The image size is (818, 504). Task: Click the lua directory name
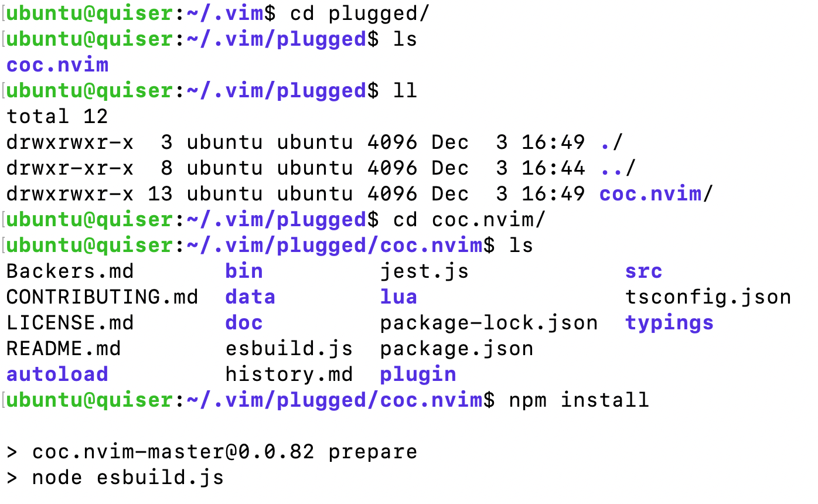(398, 297)
